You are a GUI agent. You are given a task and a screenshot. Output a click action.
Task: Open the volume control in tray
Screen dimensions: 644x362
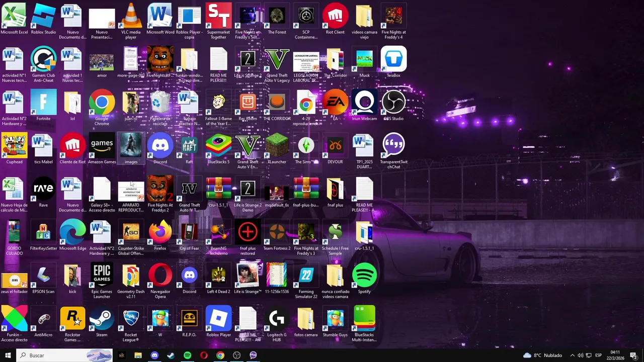(581, 355)
